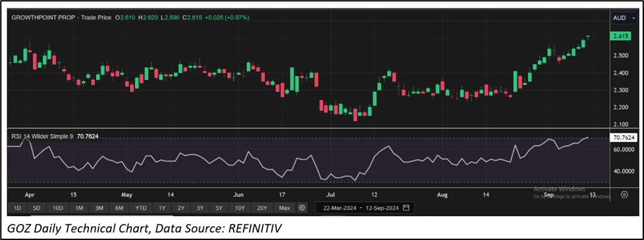Open time axis settings icon
The height and width of the screenshot is (240, 644).
pos(624,195)
